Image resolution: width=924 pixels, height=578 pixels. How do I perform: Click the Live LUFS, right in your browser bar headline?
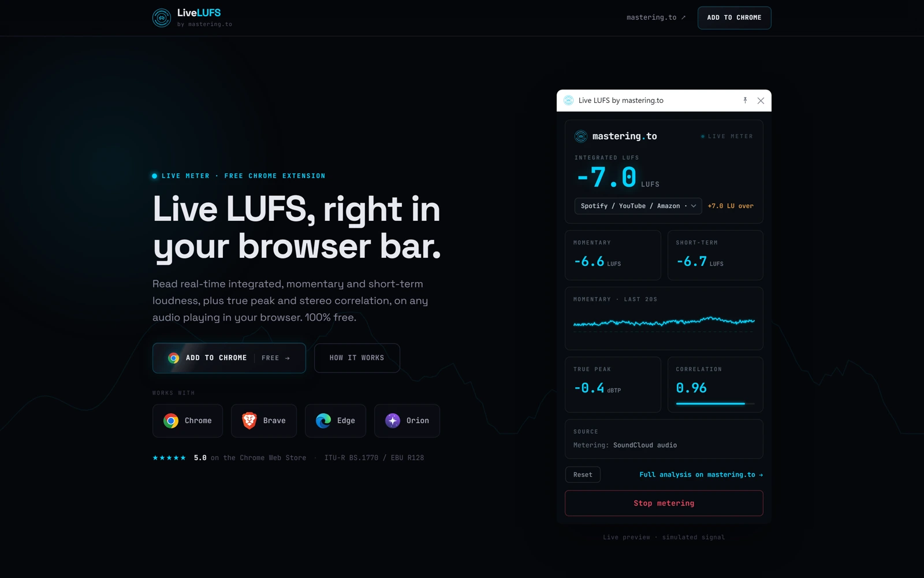coord(297,228)
